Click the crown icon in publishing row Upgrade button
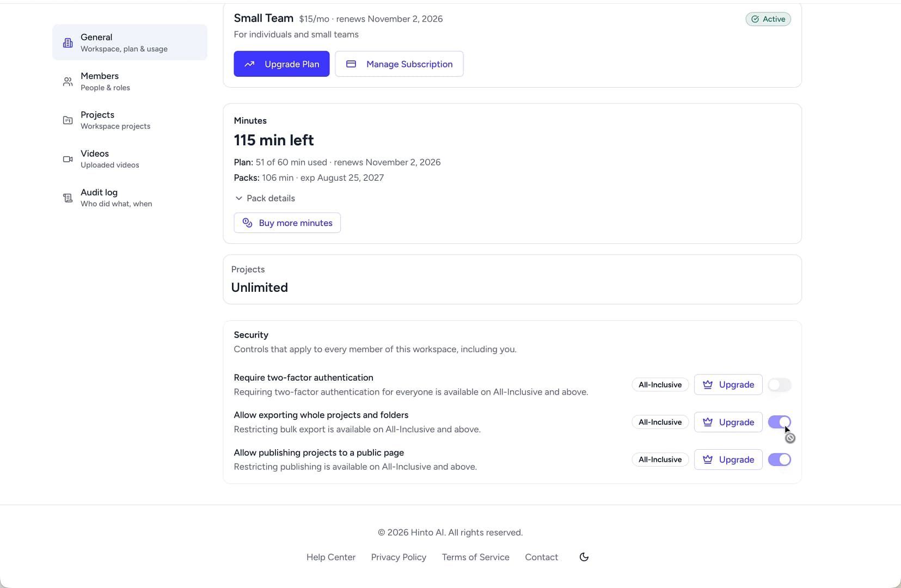This screenshot has height=588, width=901. coord(708,460)
